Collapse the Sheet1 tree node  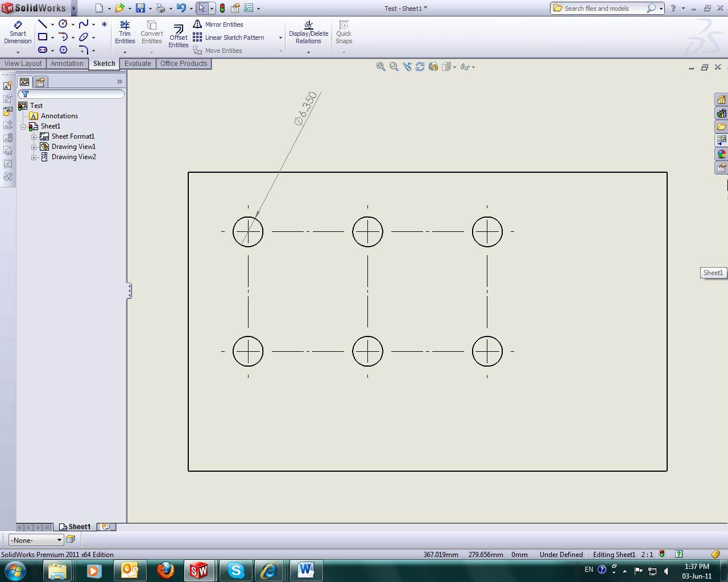point(23,126)
